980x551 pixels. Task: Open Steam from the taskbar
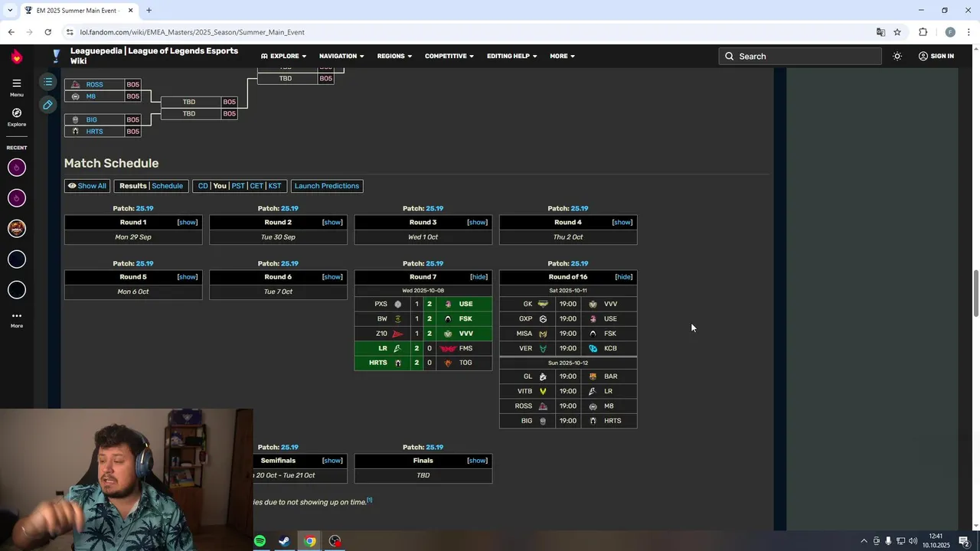(284, 541)
